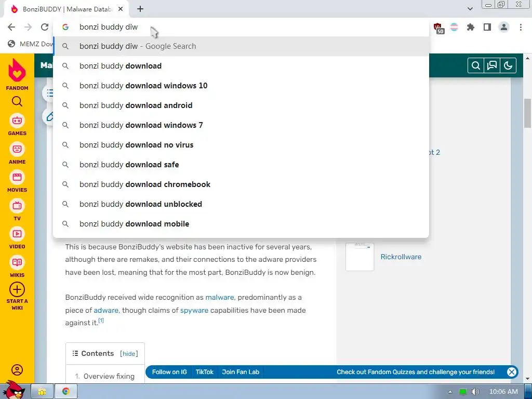Reload the current page
Screen dimensions: 532x399
pos(45,27)
